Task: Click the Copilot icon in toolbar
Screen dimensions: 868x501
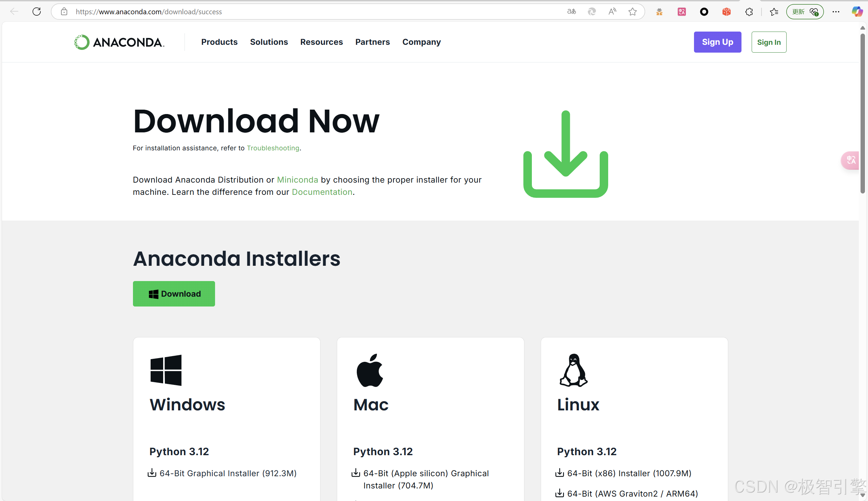Action: [x=856, y=12]
